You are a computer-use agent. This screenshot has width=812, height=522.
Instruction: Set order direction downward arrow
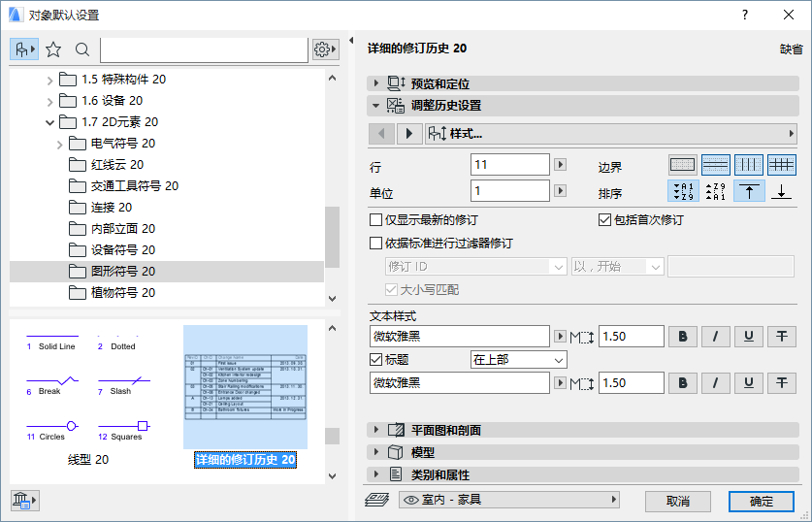(782, 191)
